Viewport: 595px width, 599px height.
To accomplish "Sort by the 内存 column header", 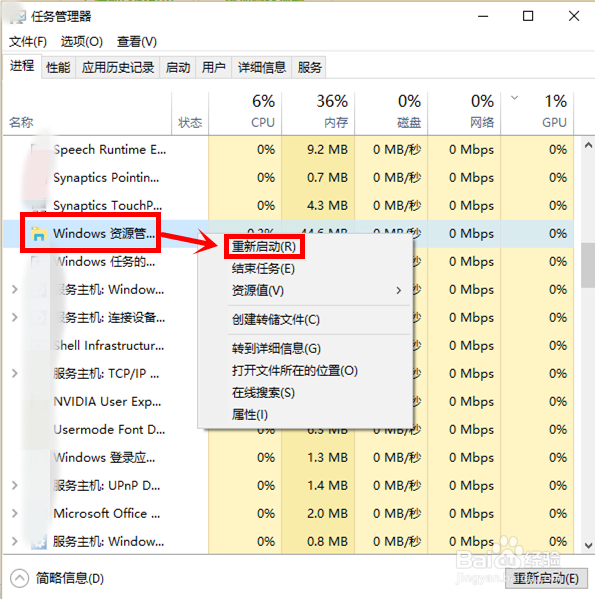I will click(318, 113).
